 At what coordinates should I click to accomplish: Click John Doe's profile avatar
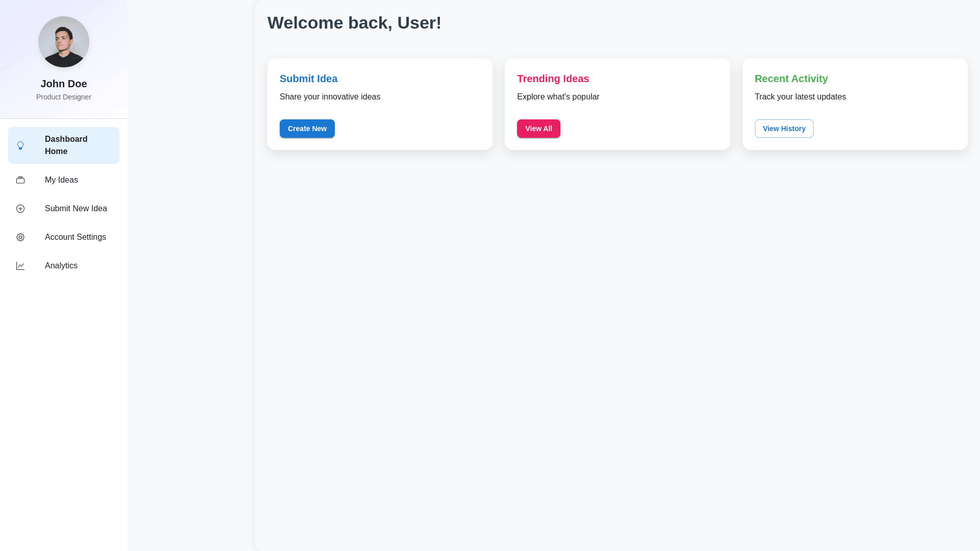(x=64, y=42)
